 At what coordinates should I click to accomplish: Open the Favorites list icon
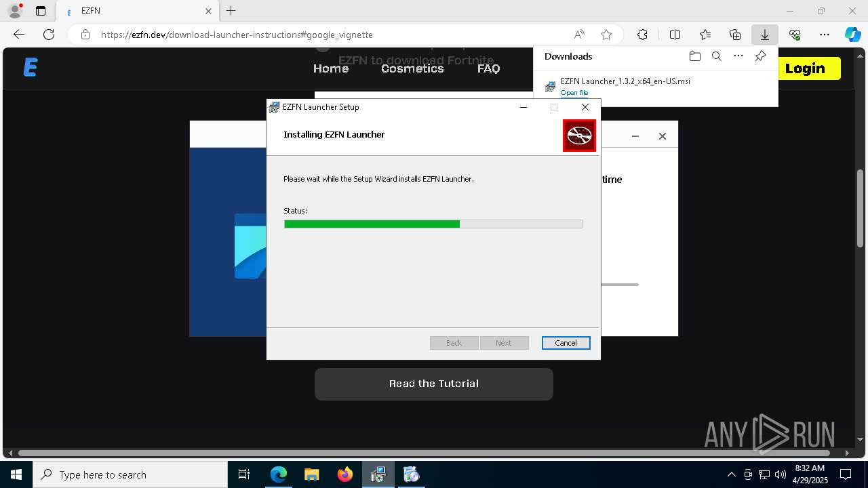click(x=705, y=35)
